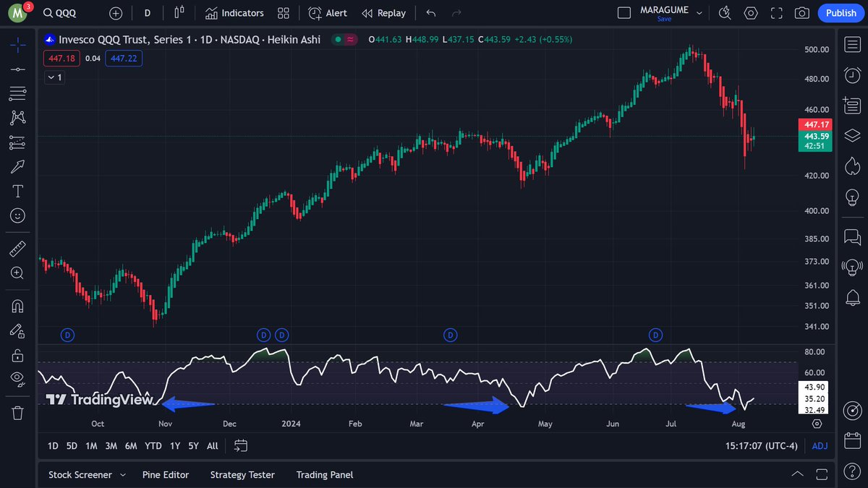Open the idea streams panel
The height and width of the screenshot is (488, 868).
click(852, 267)
